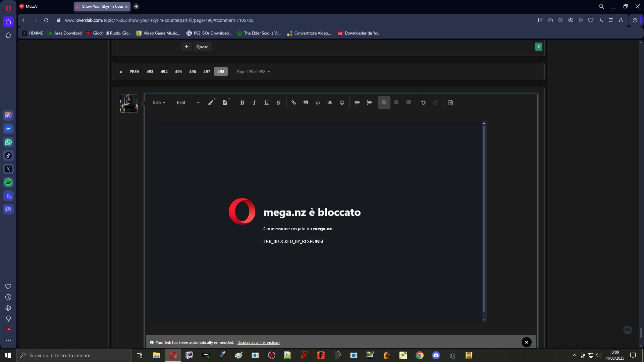Viewport: 644px width, 362px height.
Task: Open the Opera downloads icon
Action: (x=601, y=20)
